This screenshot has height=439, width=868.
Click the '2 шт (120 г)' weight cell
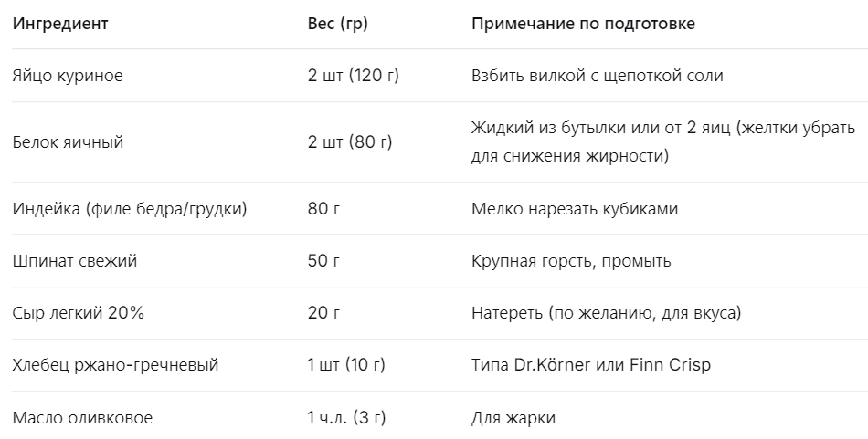[354, 76]
